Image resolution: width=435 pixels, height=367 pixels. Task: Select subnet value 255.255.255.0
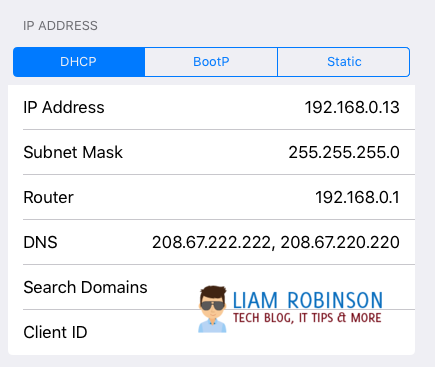(x=344, y=152)
